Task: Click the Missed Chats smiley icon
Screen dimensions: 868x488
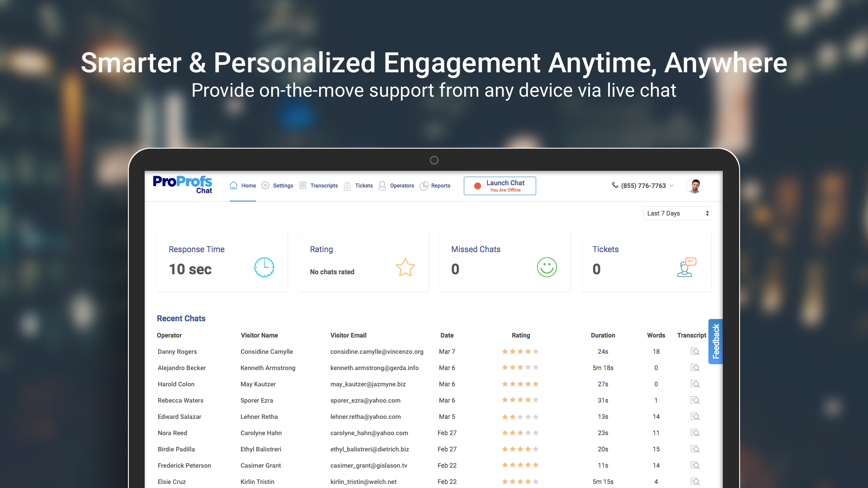Action: coord(547,267)
